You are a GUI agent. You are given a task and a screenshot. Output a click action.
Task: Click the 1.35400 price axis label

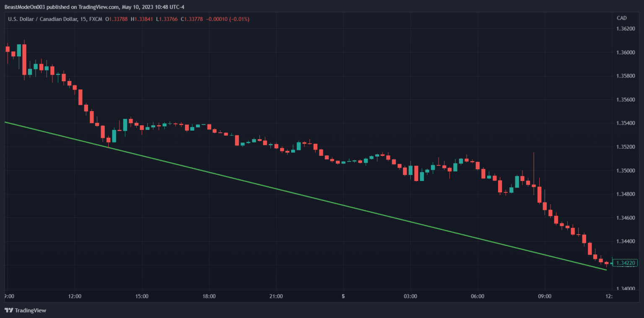(625, 124)
